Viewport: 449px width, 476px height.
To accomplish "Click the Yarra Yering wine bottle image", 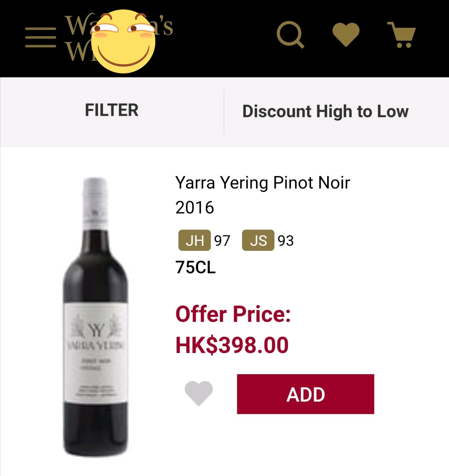I will tap(96, 317).
